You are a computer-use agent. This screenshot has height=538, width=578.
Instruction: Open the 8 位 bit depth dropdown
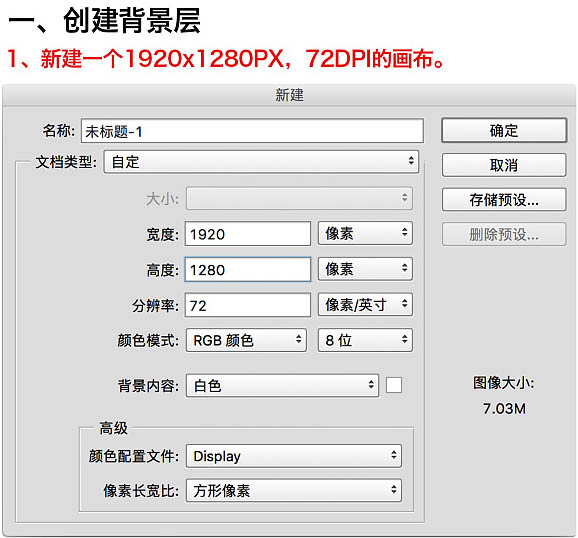click(365, 340)
